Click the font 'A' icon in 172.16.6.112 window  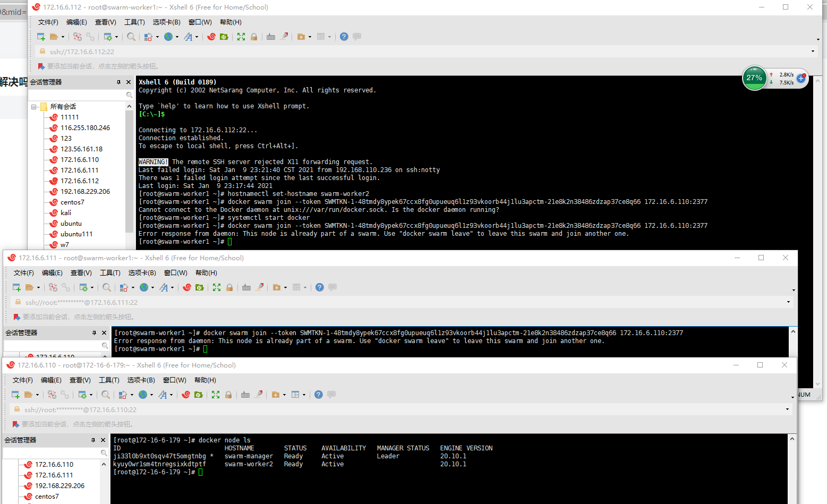coord(188,37)
